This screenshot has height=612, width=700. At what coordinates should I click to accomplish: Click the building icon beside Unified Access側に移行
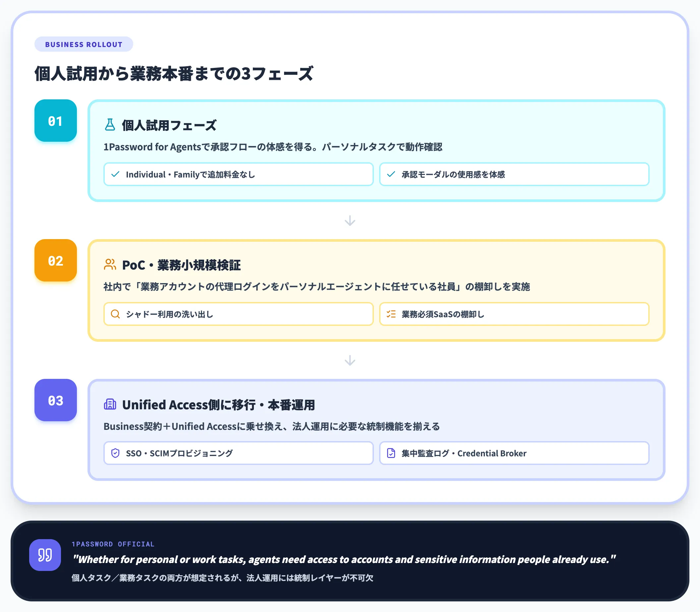coord(110,404)
